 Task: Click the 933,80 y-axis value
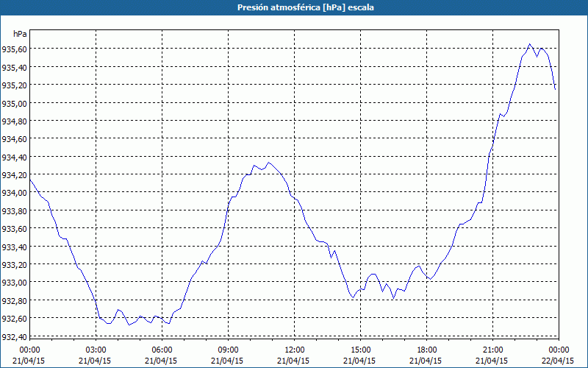pos(14,211)
